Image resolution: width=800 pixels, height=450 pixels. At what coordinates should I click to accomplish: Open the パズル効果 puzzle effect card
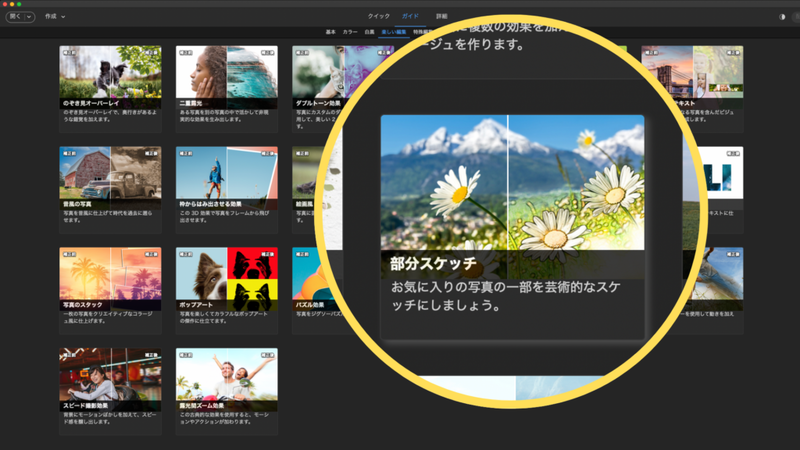click(313, 291)
